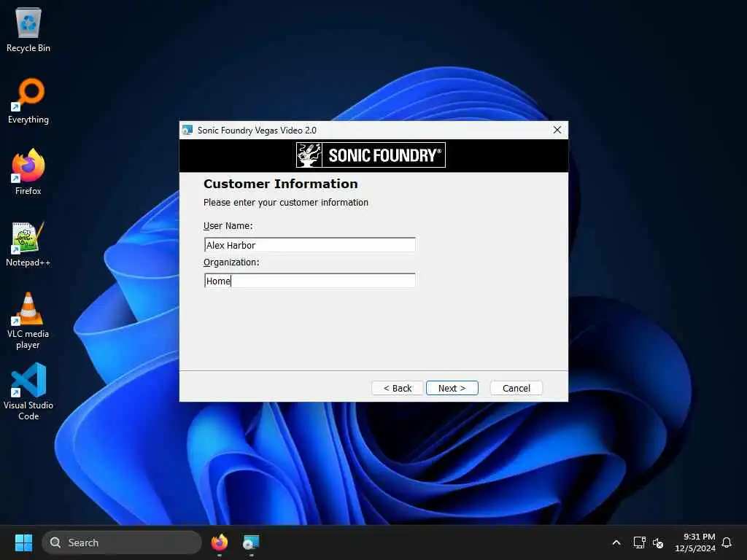
Task: Click the installer icon in the title bar
Action: coord(187,130)
